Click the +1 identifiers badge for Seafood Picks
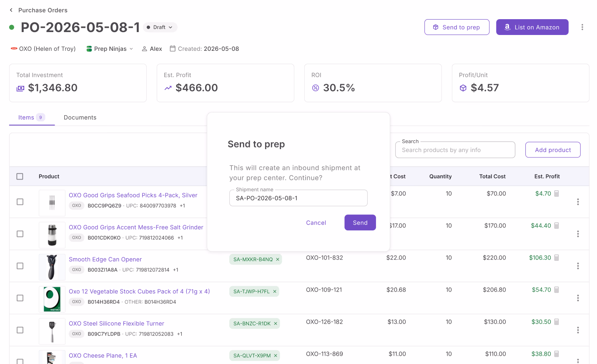This screenshot has width=597, height=364. click(x=182, y=206)
